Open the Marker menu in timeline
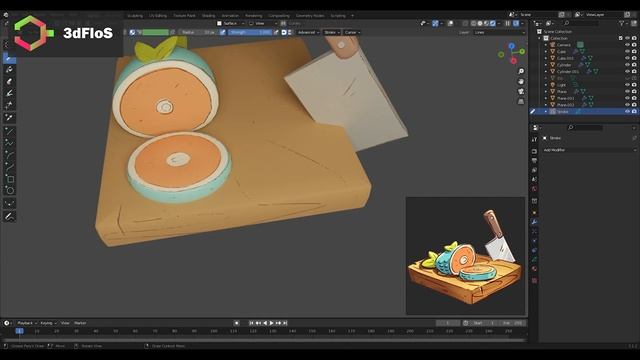Viewport: 640px width, 360px height. pos(80,323)
